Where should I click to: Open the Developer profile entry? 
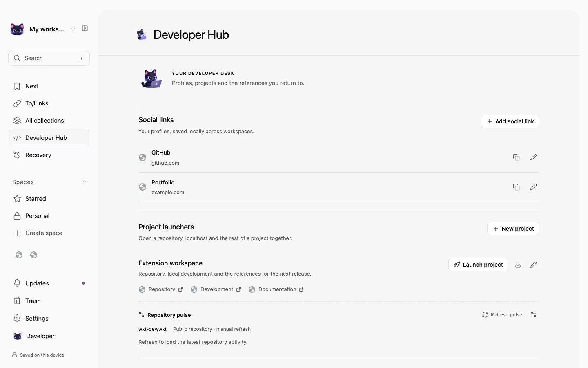point(49,336)
